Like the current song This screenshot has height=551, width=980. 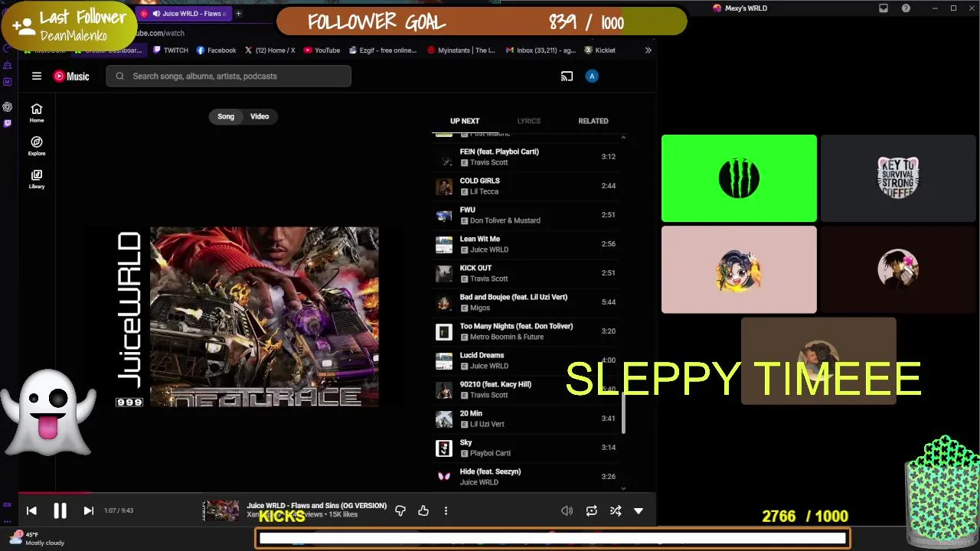(x=423, y=510)
